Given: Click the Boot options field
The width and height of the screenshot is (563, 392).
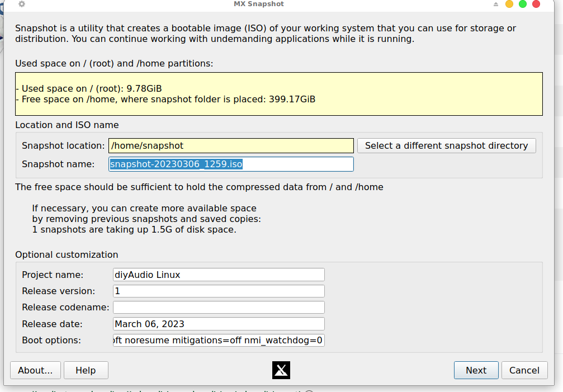Looking at the screenshot, I should point(219,340).
